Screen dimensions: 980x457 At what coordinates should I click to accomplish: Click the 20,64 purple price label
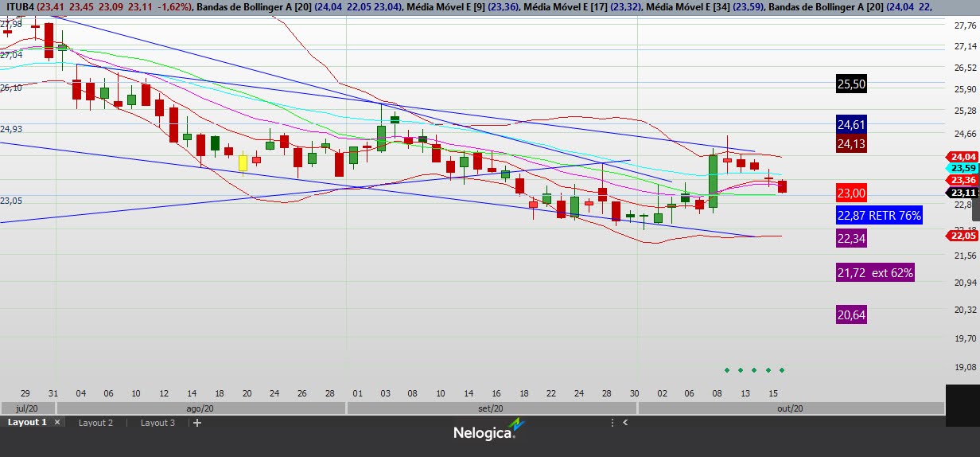(x=851, y=314)
